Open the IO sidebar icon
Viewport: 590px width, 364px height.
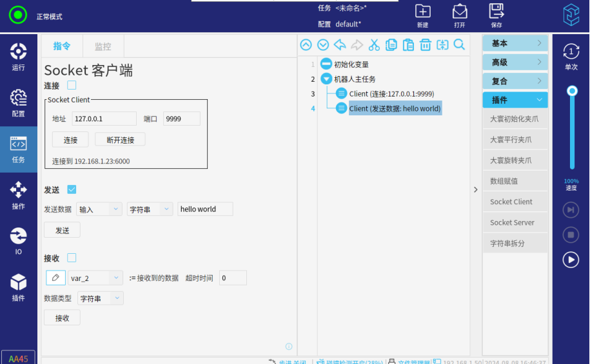(x=18, y=241)
